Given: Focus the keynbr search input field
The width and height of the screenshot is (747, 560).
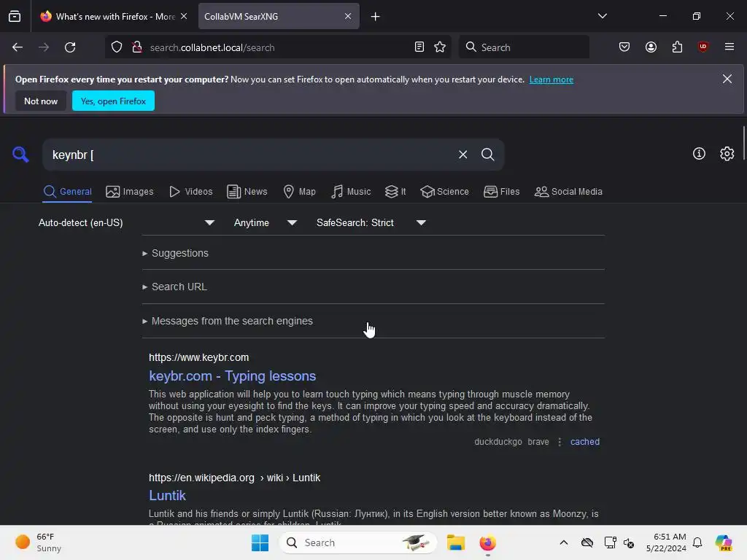Looking at the screenshot, I should (x=250, y=155).
